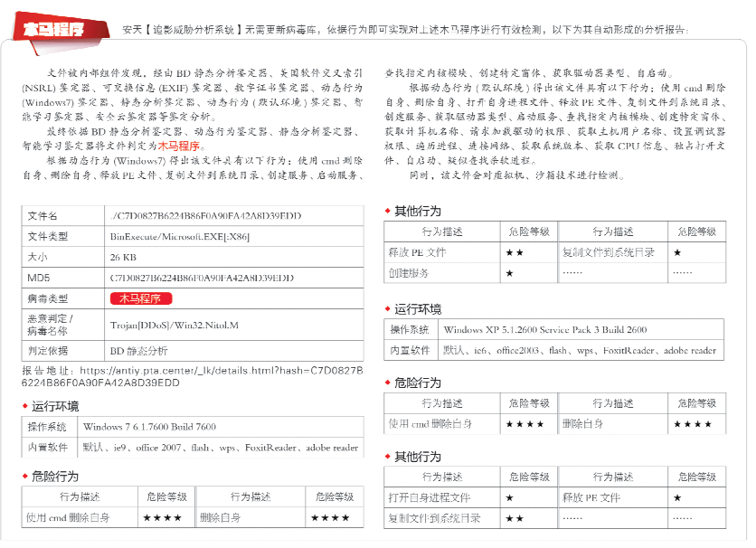756x548 pixels.
Task: Click the MD5 label cell
Action: pyautogui.click(x=63, y=279)
